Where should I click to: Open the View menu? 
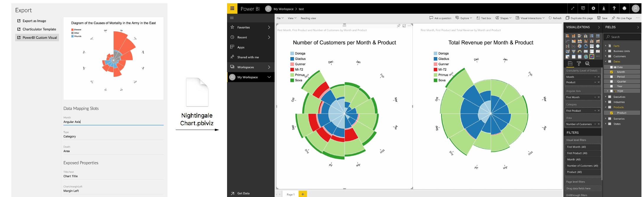(x=292, y=18)
